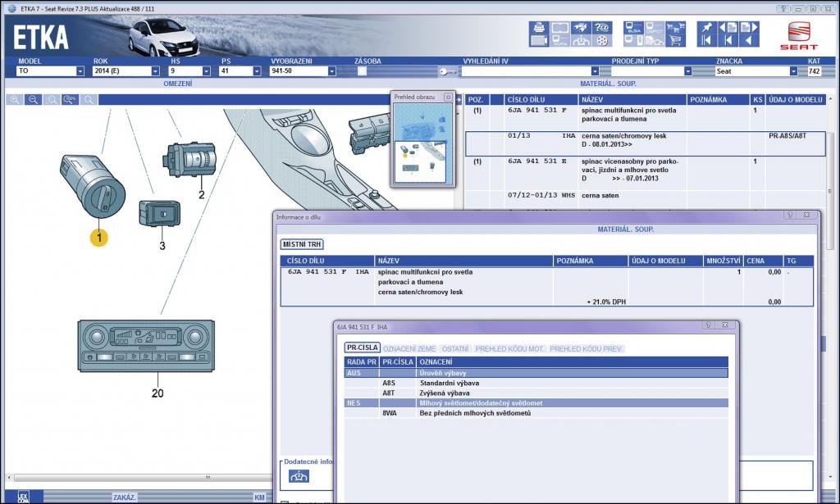
Task: Click the double-bar jump-to-first arrow icon
Action: coord(706,40)
